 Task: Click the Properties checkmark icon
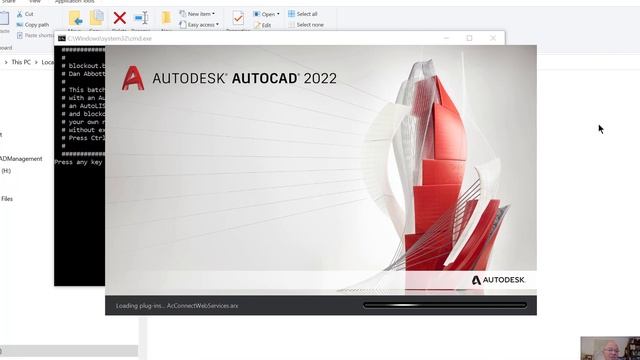pyautogui.click(x=238, y=18)
